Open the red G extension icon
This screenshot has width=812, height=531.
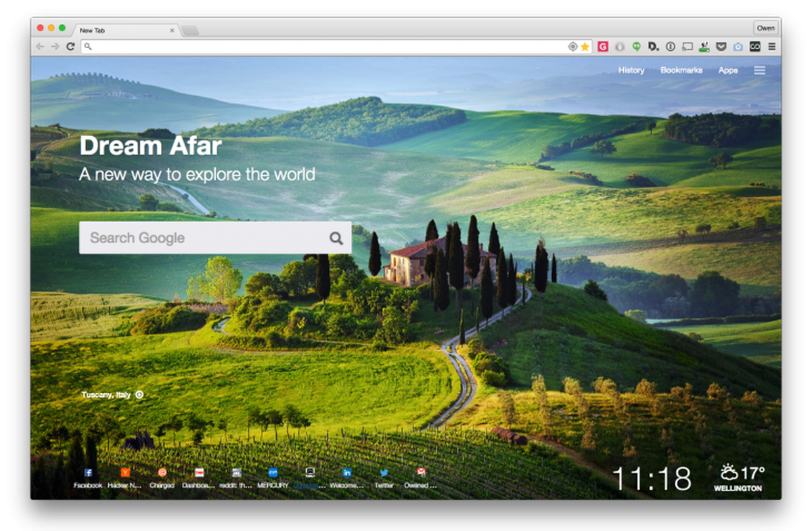pyautogui.click(x=602, y=47)
